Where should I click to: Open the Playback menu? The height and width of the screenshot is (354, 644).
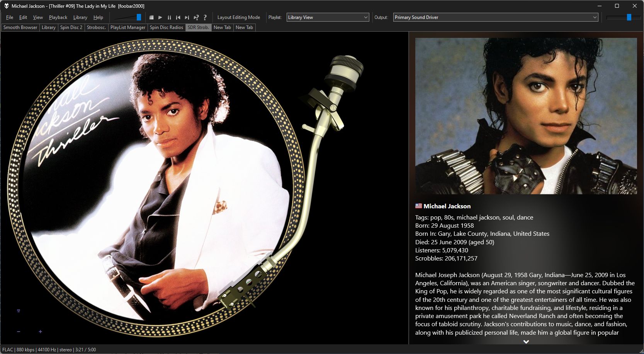58,17
